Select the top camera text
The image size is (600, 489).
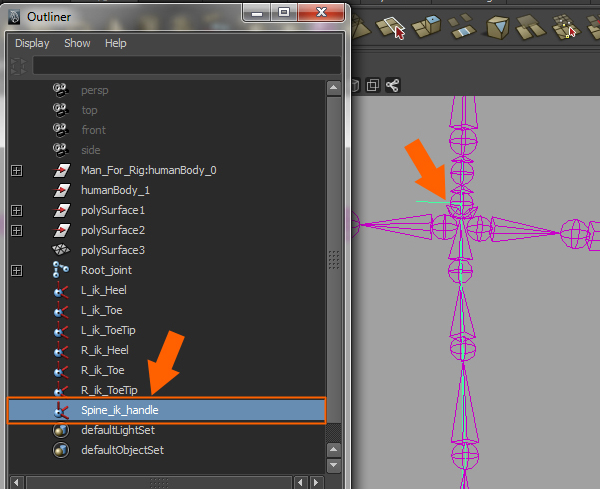tap(89, 111)
